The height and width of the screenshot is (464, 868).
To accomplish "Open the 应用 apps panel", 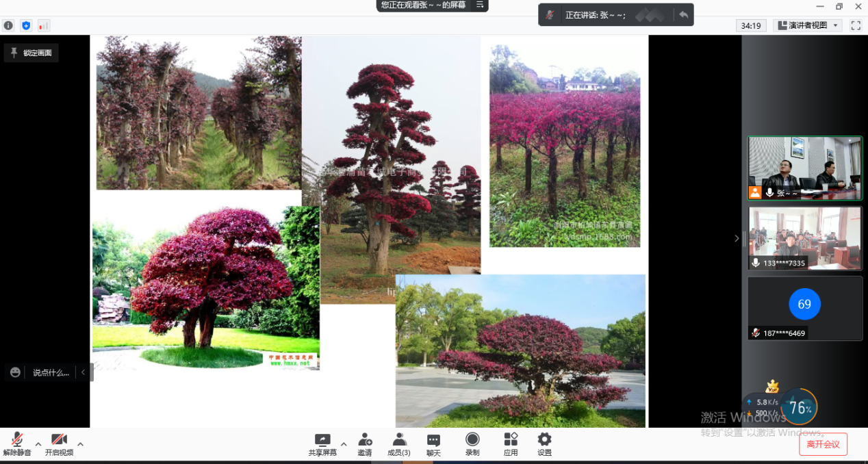I will tap(511, 444).
